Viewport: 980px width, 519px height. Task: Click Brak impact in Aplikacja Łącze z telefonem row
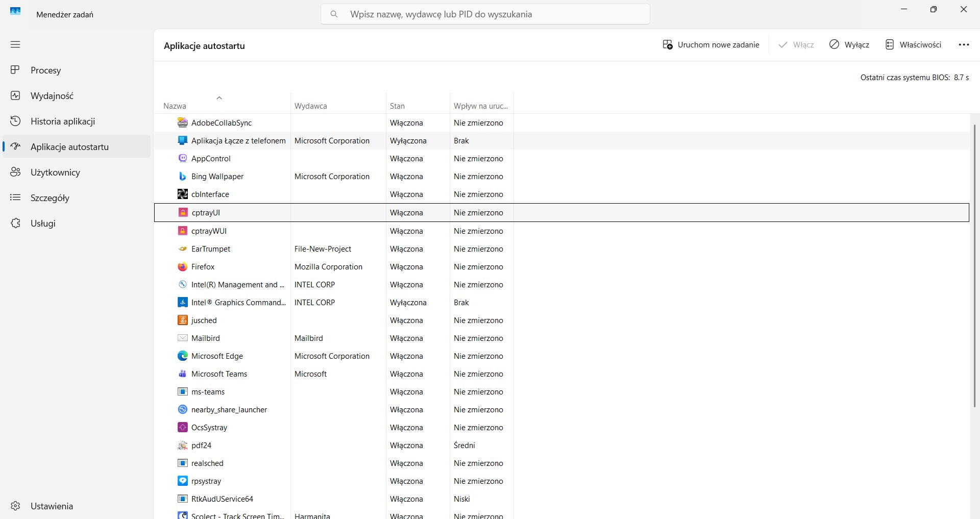461,140
